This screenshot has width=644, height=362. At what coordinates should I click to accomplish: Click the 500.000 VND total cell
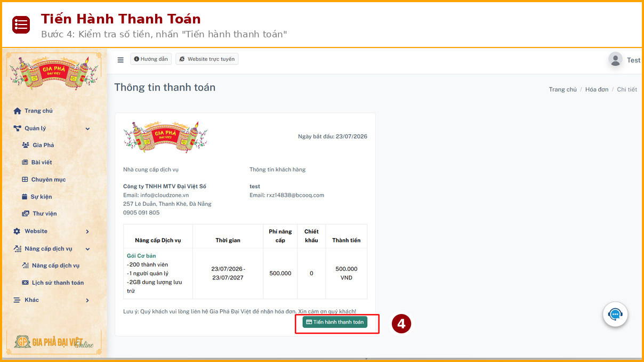[347, 273]
